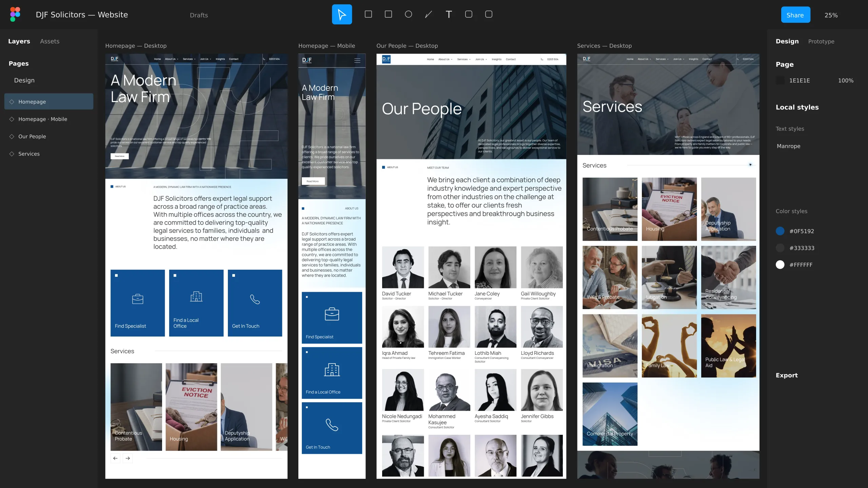
Task: Select the Text tool
Action: pos(449,14)
